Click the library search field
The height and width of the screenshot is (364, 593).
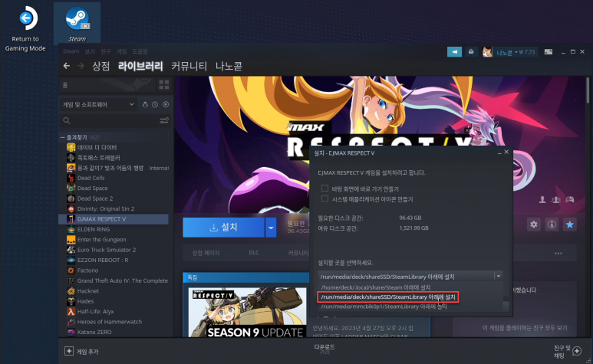[115, 120]
